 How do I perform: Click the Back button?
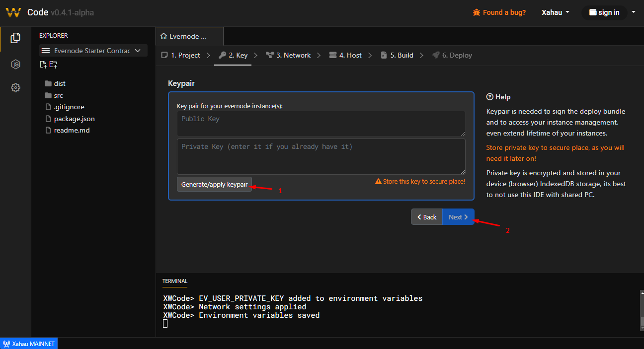[426, 217]
